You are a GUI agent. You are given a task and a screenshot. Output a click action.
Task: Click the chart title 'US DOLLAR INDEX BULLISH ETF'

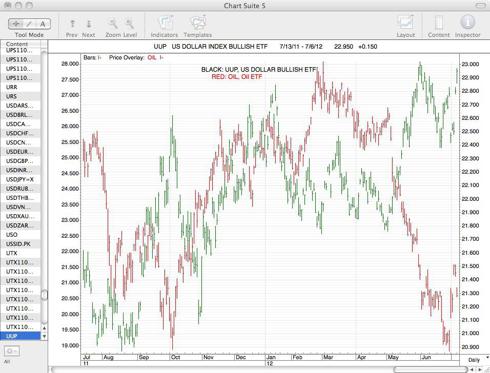[x=219, y=46]
